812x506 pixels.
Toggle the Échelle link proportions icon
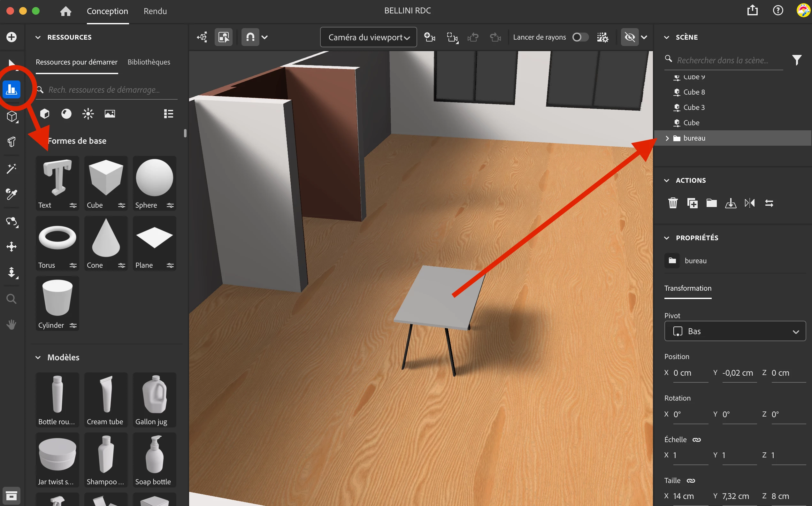click(697, 440)
